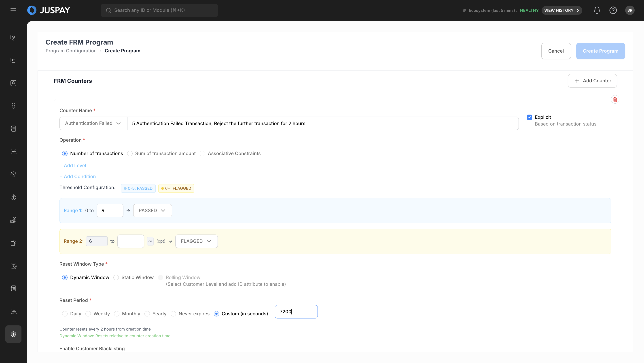Choose Daily reset period
The height and width of the screenshot is (363, 644).
click(72, 314)
